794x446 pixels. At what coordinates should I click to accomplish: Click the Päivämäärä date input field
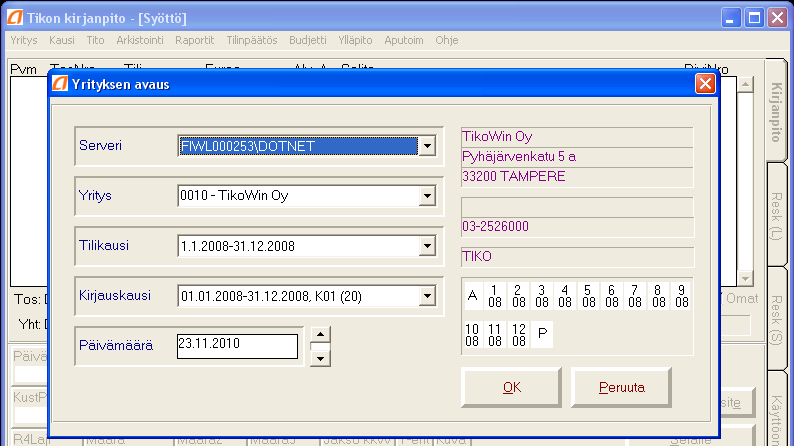237,346
